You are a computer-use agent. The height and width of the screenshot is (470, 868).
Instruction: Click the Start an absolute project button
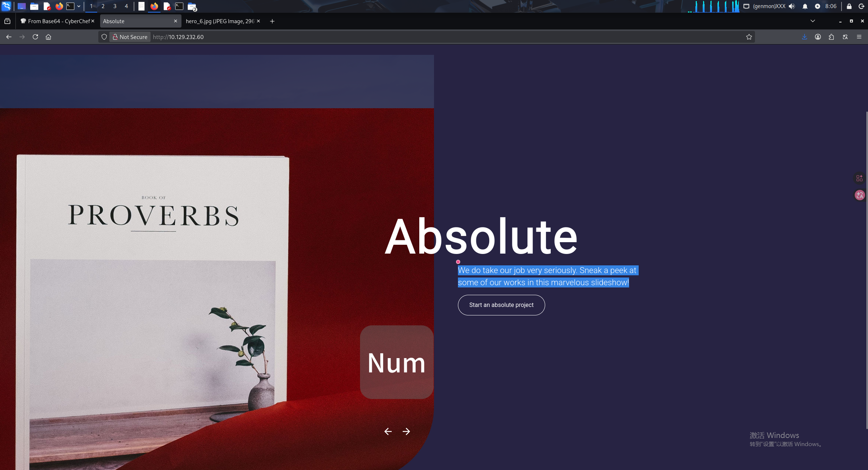point(501,305)
